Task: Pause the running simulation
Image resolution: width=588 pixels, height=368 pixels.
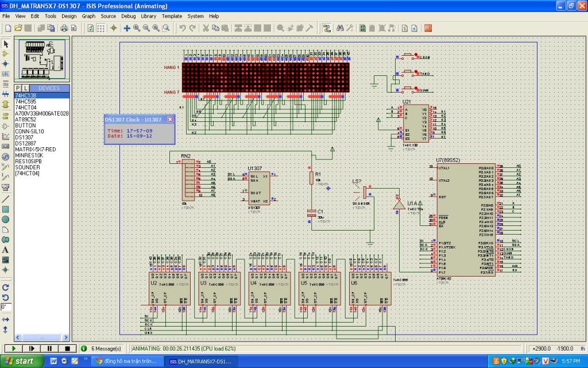Action: [49, 348]
